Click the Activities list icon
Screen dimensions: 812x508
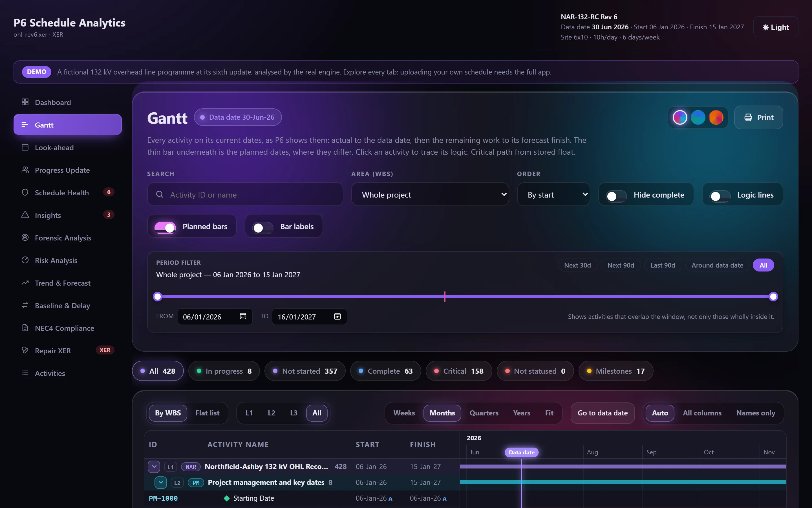coord(25,373)
